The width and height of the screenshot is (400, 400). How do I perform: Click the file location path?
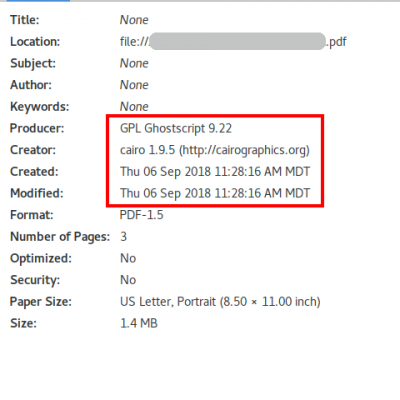233,42
